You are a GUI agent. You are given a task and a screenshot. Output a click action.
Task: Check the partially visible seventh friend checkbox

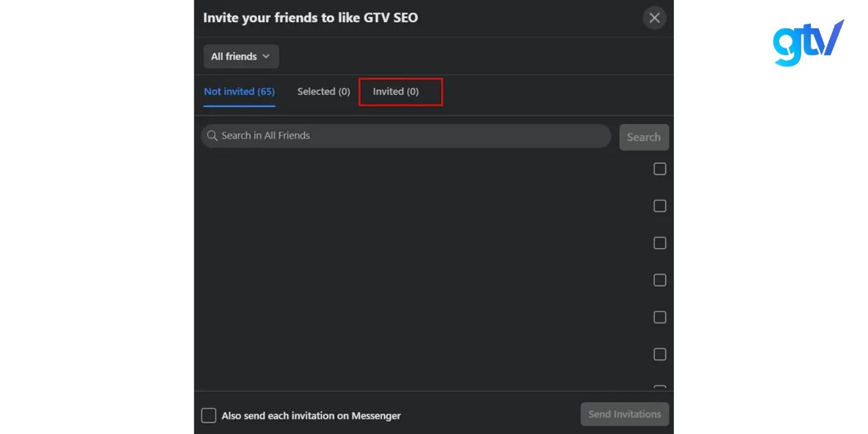pos(660,387)
